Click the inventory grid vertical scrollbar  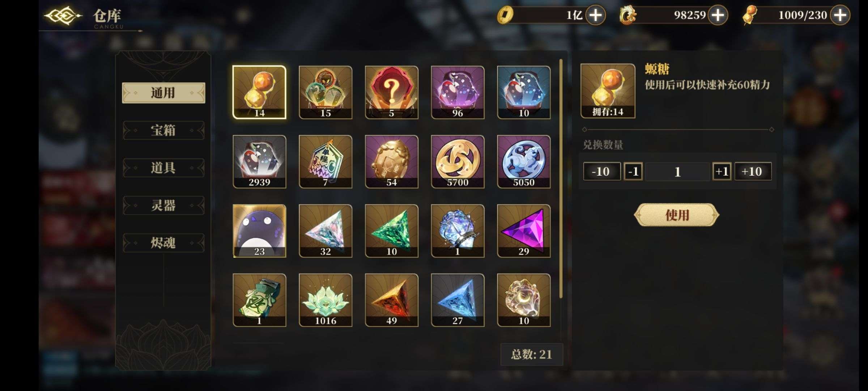tap(561, 179)
